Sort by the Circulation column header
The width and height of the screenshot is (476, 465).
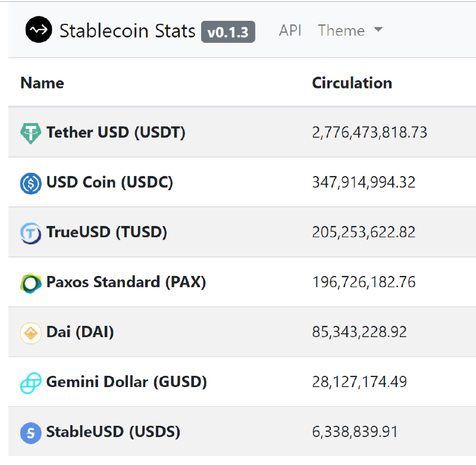(352, 83)
